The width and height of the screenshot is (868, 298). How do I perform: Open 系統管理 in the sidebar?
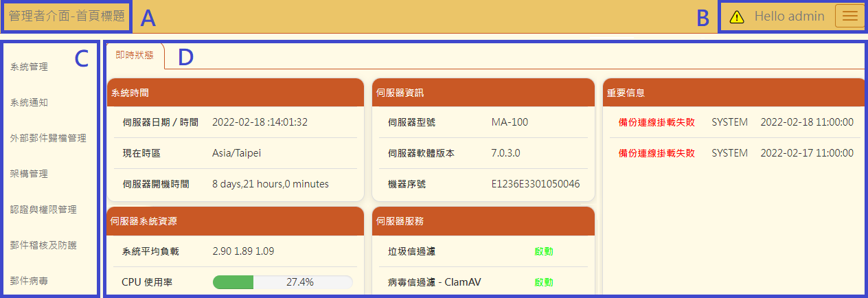pos(29,67)
